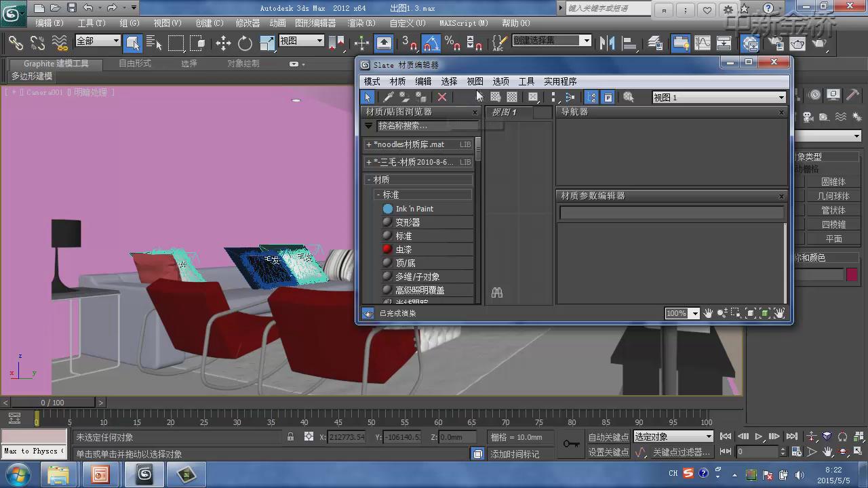The height and width of the screenshot is (488, 868).
Task: Open 帮助(H) menu
Action: tap(516, 23)
